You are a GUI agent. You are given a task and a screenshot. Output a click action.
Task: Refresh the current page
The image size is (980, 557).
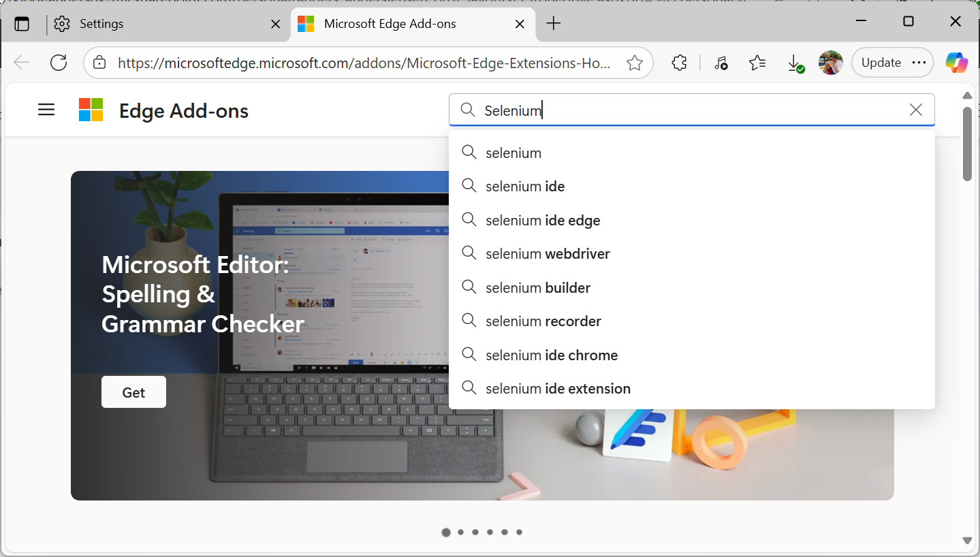58,62
